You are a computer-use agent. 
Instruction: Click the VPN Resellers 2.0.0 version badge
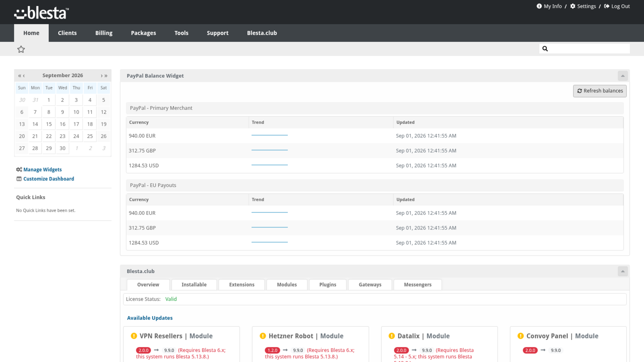(x=144, y=350)
